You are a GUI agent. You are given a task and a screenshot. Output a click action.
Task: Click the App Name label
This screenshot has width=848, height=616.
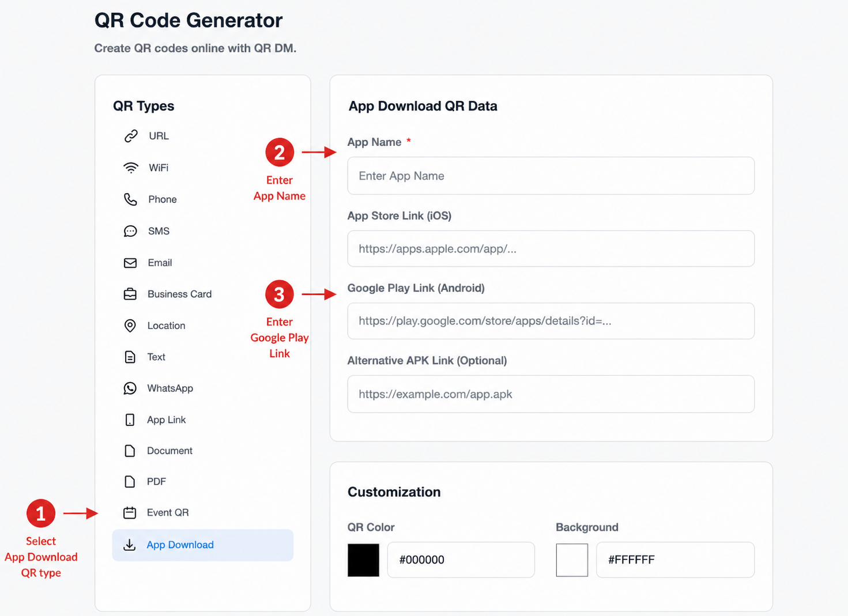[x=374, y=142]
